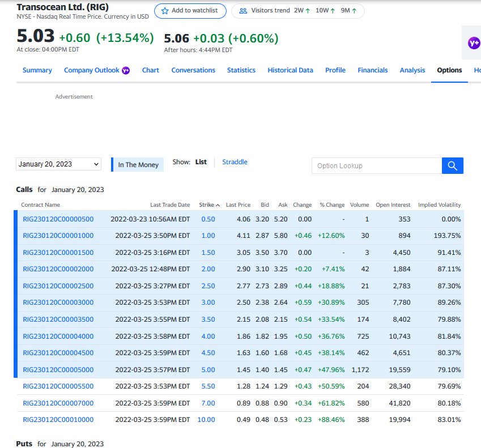
Task: Click the purple Y+ icon at the right edge
Action: pyautogui.click(x=474, y=43)
